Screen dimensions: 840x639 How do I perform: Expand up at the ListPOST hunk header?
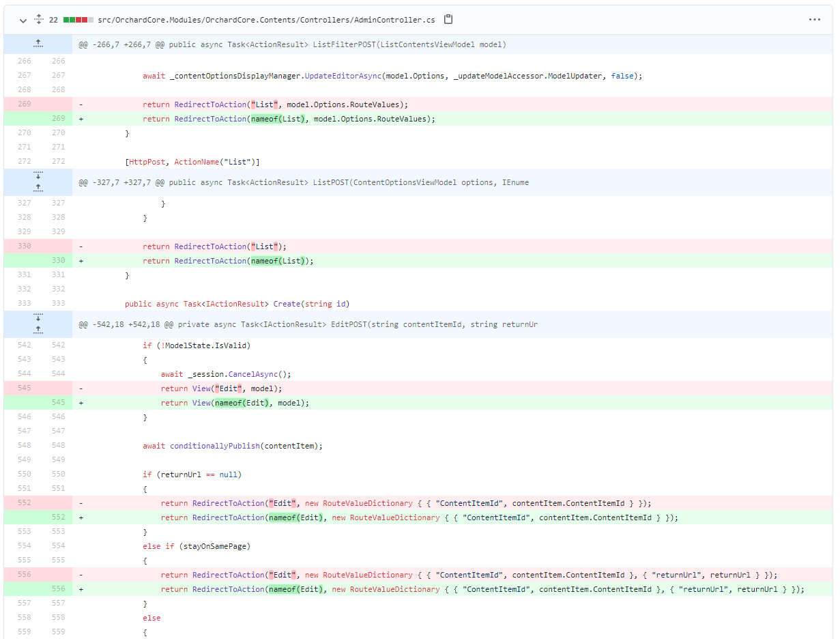coord(38,188)
